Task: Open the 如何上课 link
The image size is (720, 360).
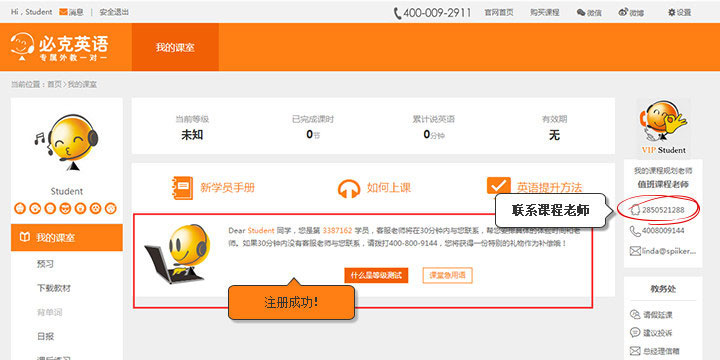Action: coord(388,187)
